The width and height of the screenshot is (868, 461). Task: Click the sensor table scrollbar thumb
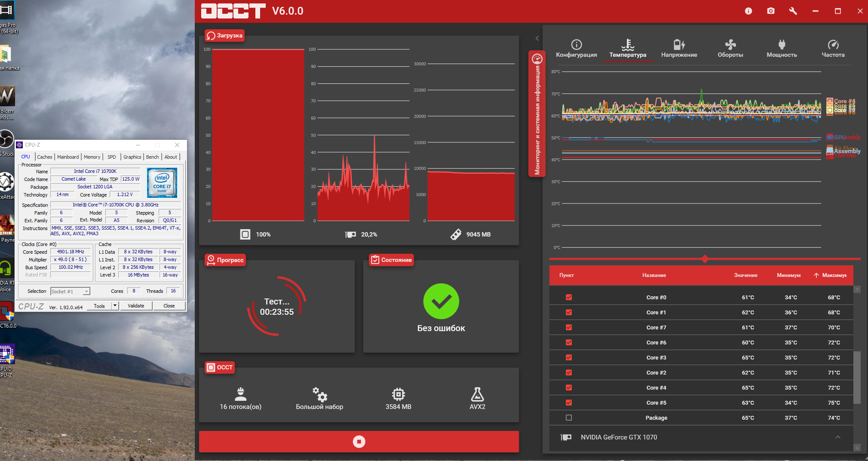coord(857,378)
